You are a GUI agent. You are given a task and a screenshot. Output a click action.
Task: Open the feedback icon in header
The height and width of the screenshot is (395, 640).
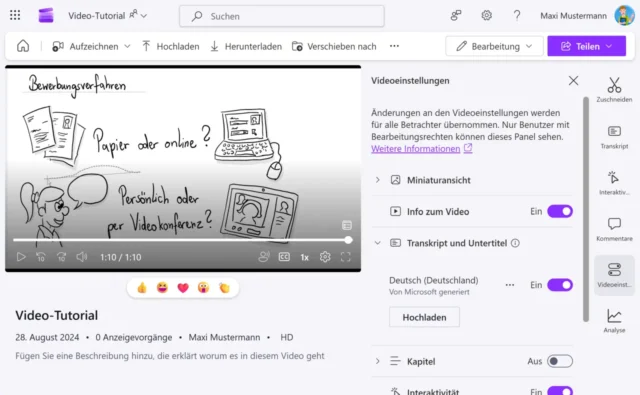(x=456, y=16)
